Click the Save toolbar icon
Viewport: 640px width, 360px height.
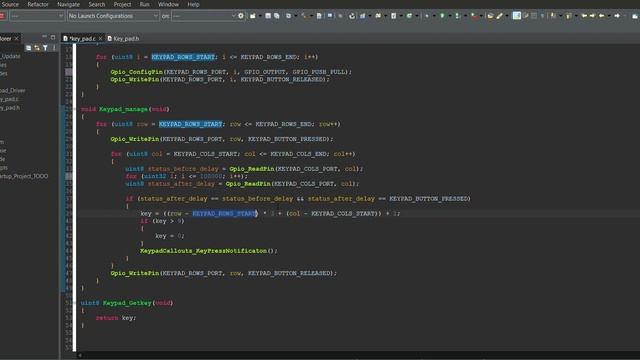(x=268, y=16)
